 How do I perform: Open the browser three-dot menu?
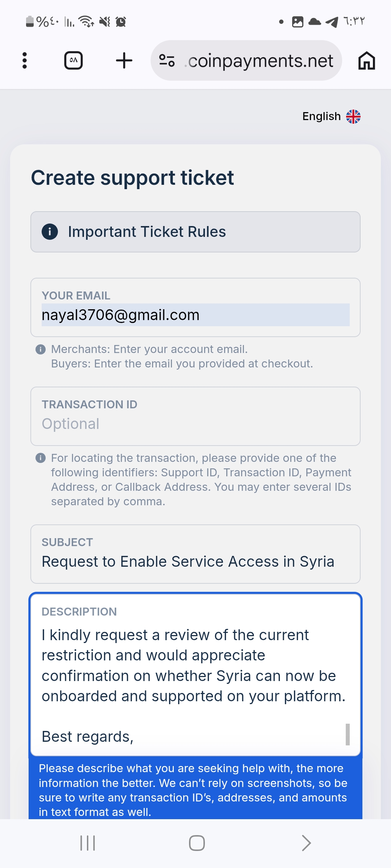pyautogui.click(x=25, y=60)
